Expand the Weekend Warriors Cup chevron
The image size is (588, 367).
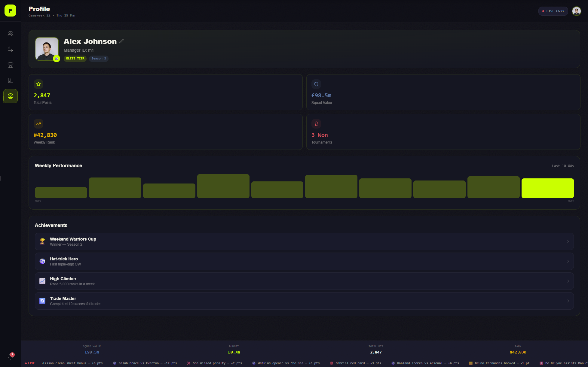click(x=568, y=241)
